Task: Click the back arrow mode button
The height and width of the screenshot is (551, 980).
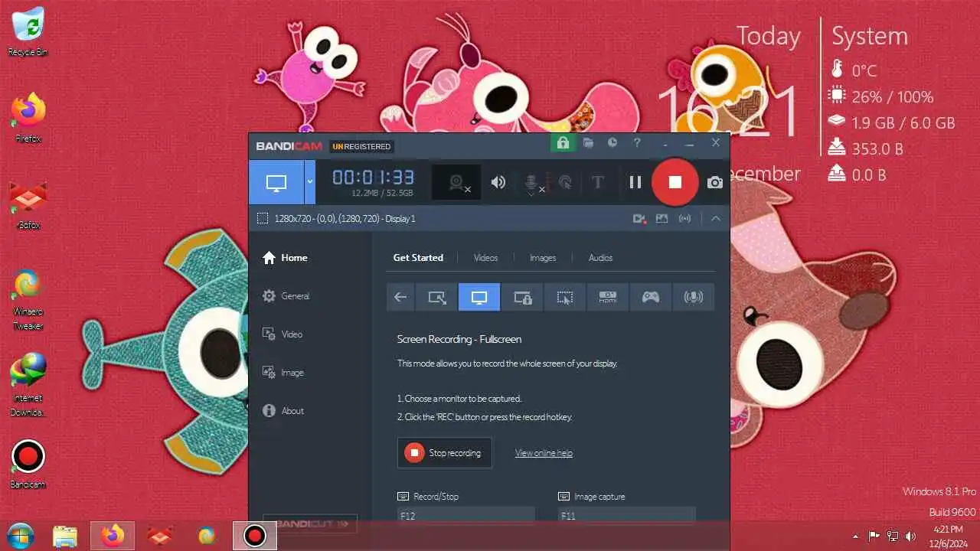Action: [x=400, y=297]
